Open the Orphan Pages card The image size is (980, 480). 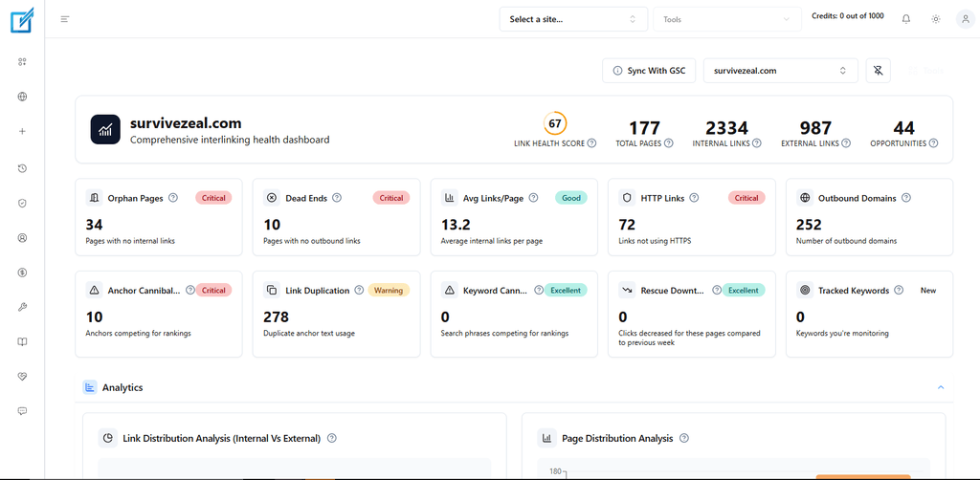[159, 217]
